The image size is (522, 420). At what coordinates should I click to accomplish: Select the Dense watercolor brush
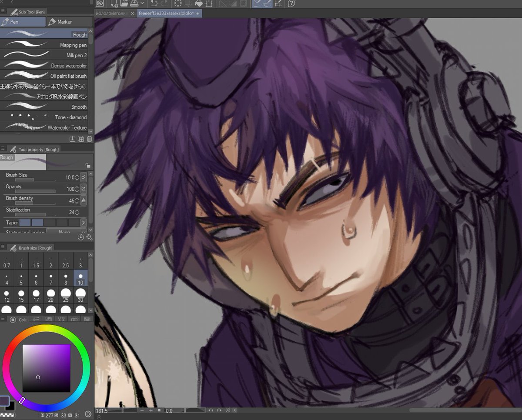pos(44,66)
